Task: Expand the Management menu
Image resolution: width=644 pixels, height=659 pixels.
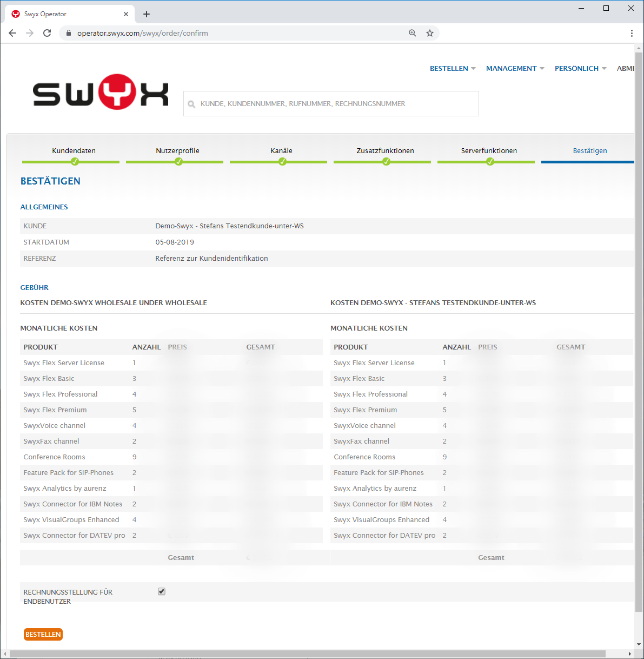Action: [515, 68]
